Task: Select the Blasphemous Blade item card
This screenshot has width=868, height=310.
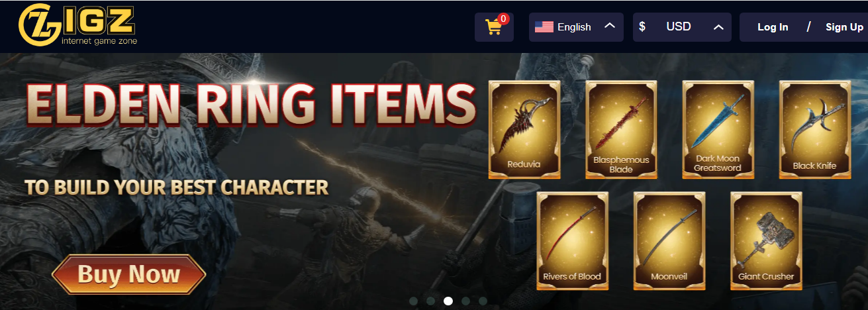Action: click(621, 129)
